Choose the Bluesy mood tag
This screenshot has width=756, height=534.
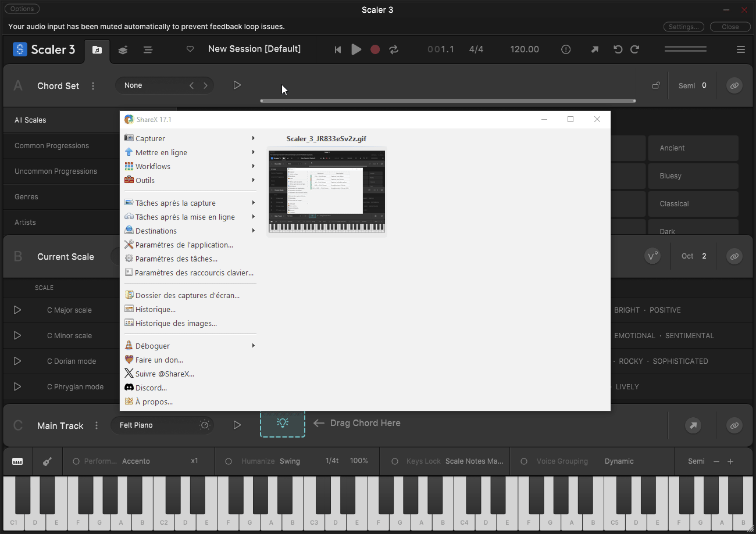pyautogui.click(x=693, y=176)
